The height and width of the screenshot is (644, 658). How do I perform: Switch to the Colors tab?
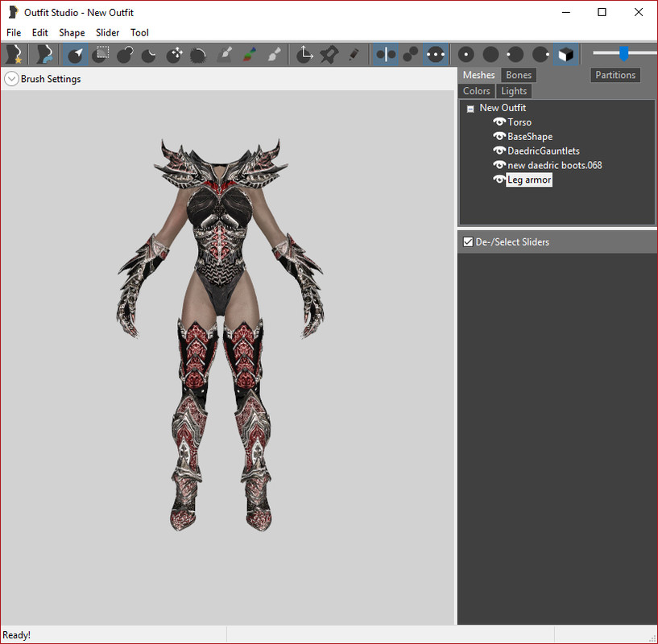[x=477, y=91]
